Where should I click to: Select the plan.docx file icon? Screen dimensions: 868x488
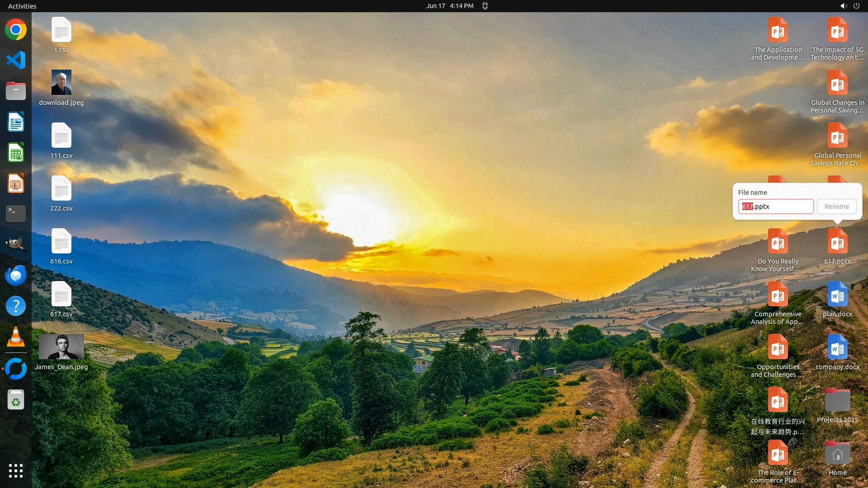[x=837, y=295]
